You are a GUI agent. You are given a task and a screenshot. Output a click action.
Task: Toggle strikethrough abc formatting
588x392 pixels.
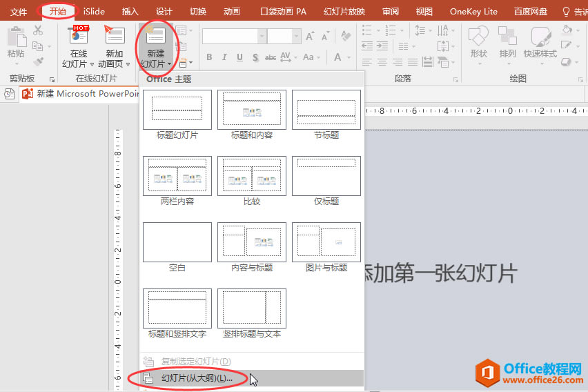(x=271, y=58)
